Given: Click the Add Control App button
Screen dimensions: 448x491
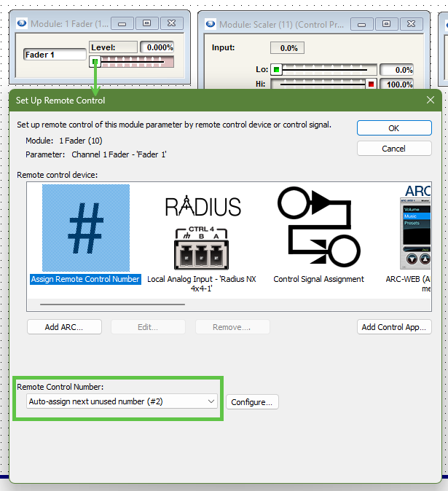Looking at the screenshot, I should pos(394,327).
